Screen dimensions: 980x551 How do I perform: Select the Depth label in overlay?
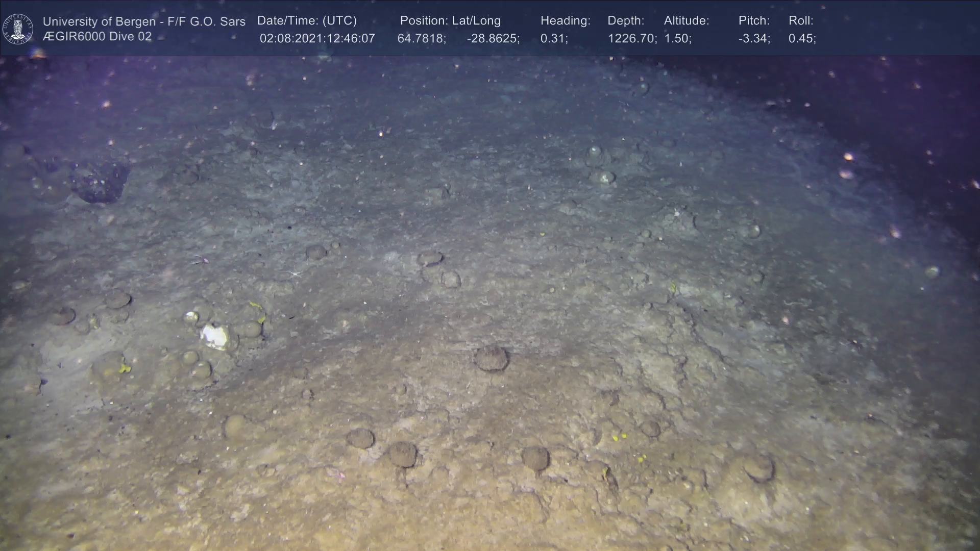625,20
